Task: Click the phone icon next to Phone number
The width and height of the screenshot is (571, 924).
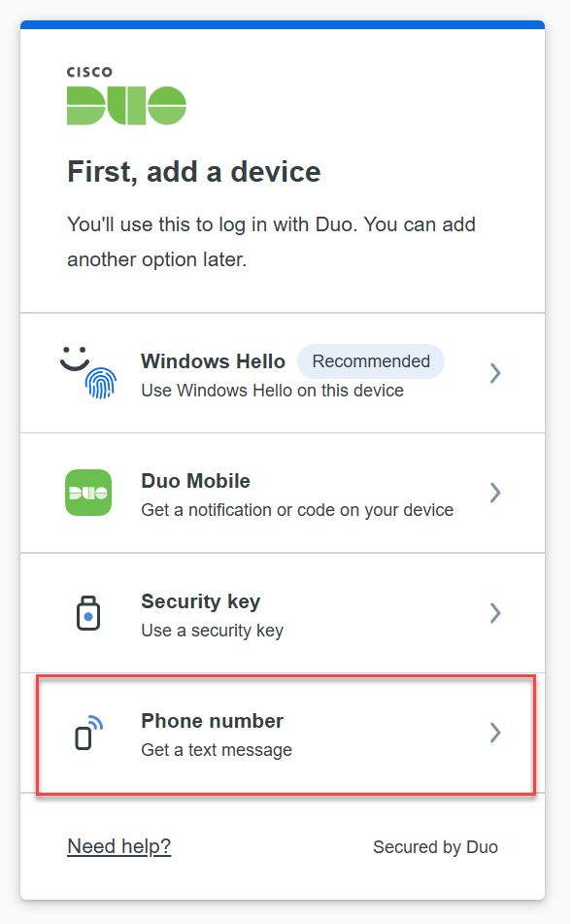Action: pos(86,734)
